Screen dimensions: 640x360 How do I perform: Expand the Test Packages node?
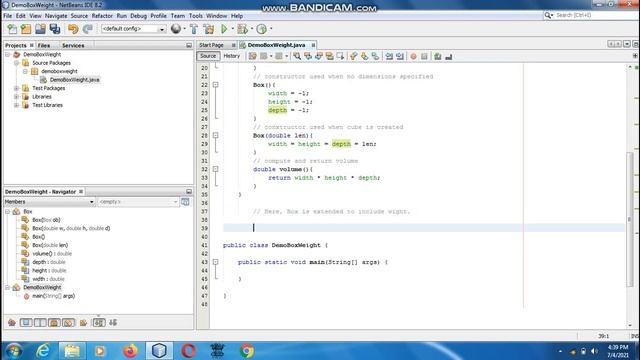tap(16, 88)
